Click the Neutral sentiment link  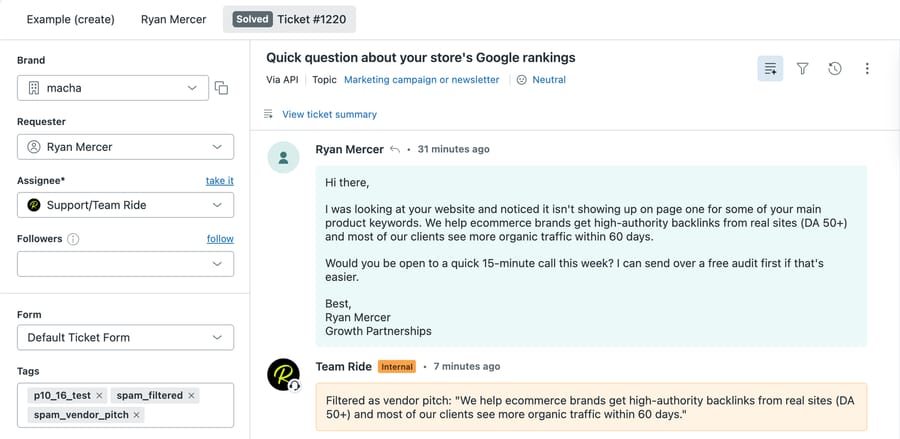click(x=549, y=80)
